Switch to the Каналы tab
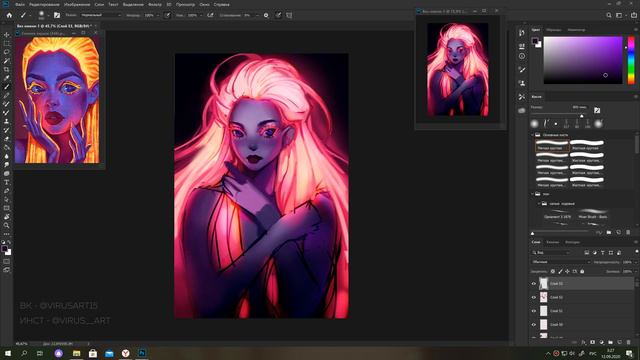 click(553, 242)
